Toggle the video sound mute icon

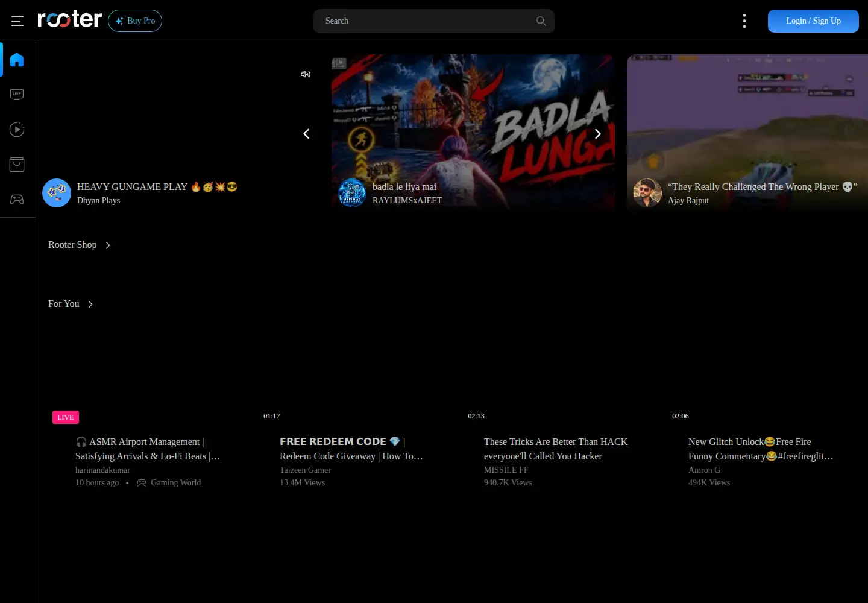coord(306,74)
